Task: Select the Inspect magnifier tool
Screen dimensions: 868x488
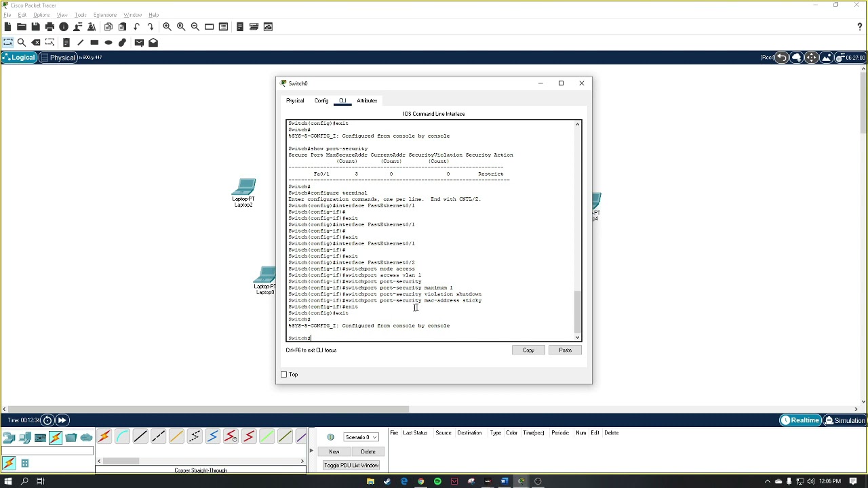Action: pyautogui.click(x=22, y=43)
